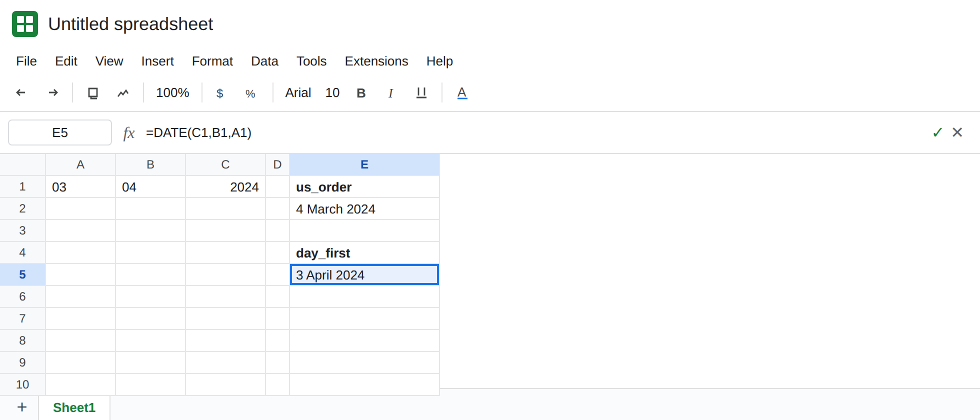The width and height of the screenshot is (980, 420).
Task: Click the Name box showing E5
Action: point(60,132)
